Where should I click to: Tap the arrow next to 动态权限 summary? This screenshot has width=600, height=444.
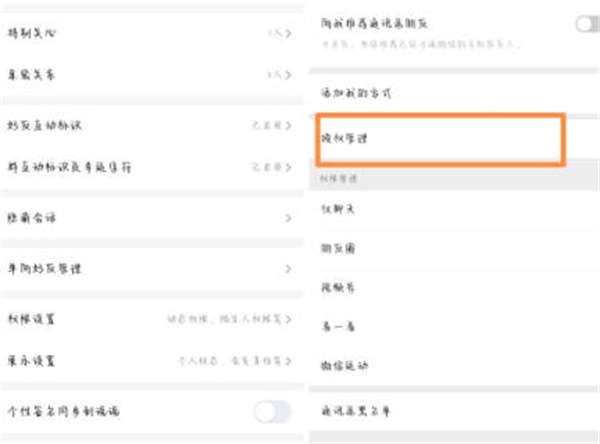point(289,319)
